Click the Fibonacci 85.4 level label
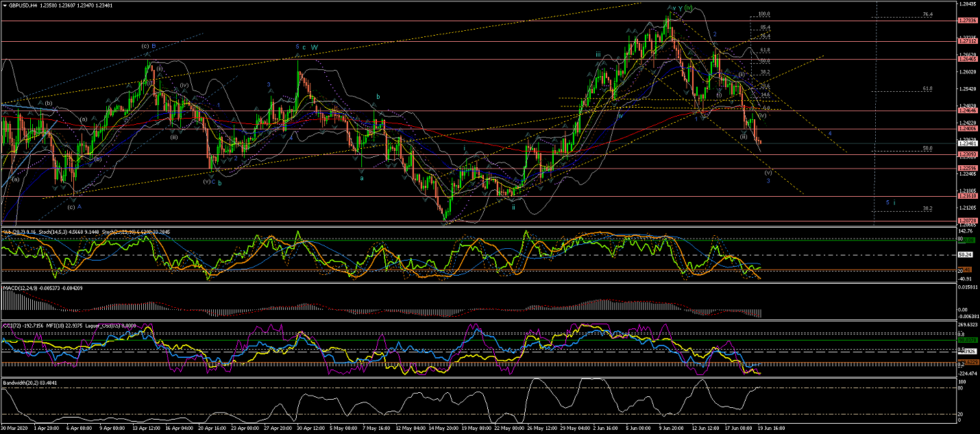This screenshot has height=434, width=980. tap(765, 27)
